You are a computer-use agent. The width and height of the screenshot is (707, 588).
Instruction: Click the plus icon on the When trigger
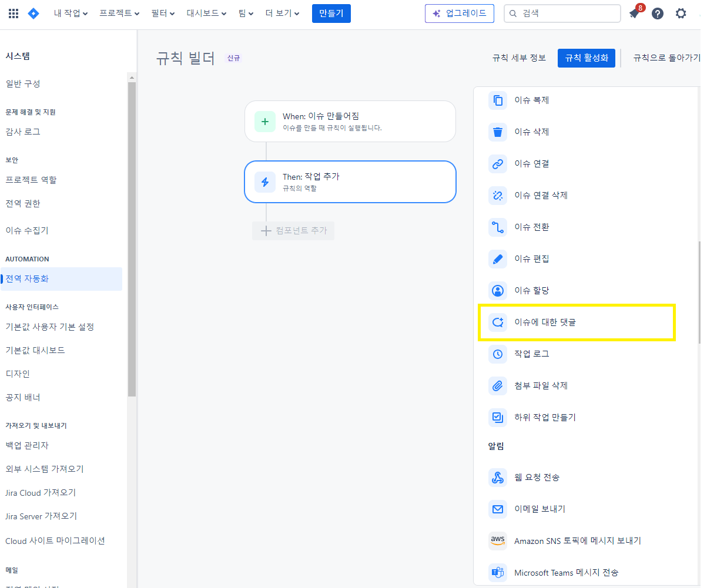265,122
